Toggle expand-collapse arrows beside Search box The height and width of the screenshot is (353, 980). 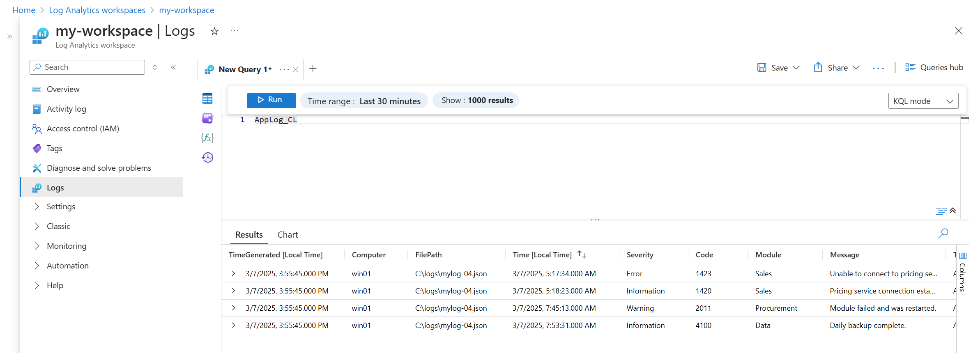[x=155, y=67]
